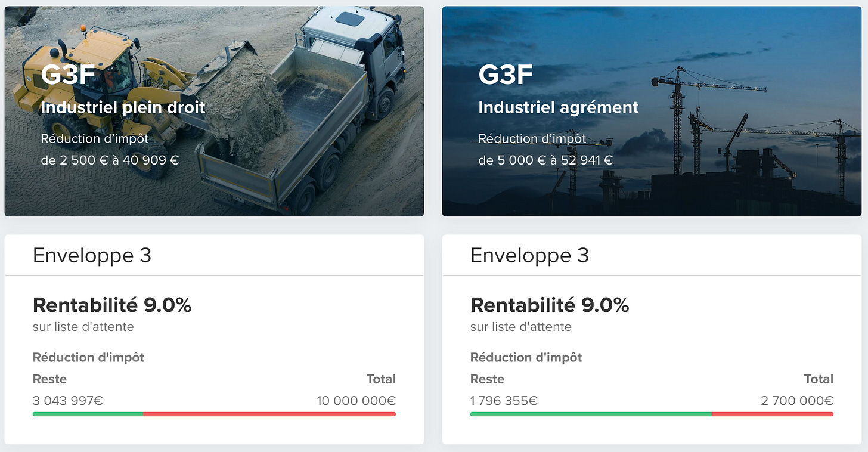The width and height of the screenshot is (868, 452).
Task: Select the Industriel agrément heading
Action: click(559, 107)
